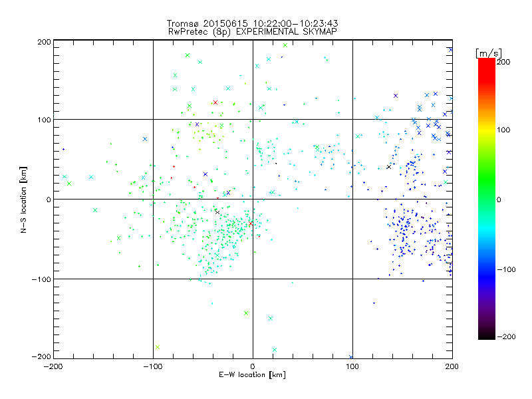
Task: Click the yellow-green X marker near the bottom axis
Action: tap(158, 347)
